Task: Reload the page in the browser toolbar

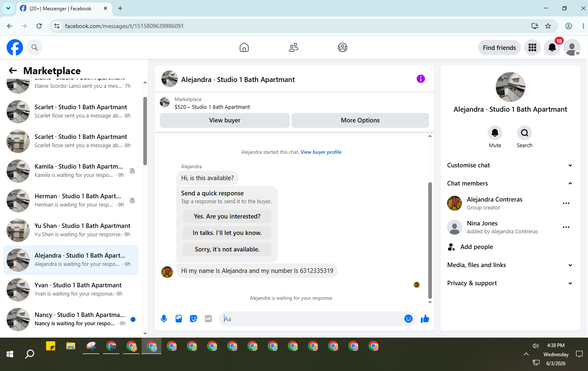Action: (x=39, y=26)
